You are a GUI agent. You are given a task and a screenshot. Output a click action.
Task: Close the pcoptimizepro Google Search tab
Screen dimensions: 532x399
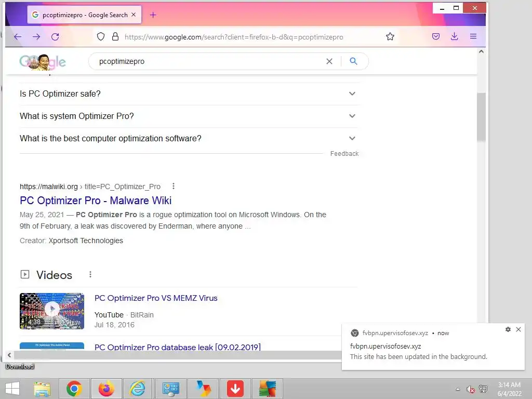[x=134, y=15]
